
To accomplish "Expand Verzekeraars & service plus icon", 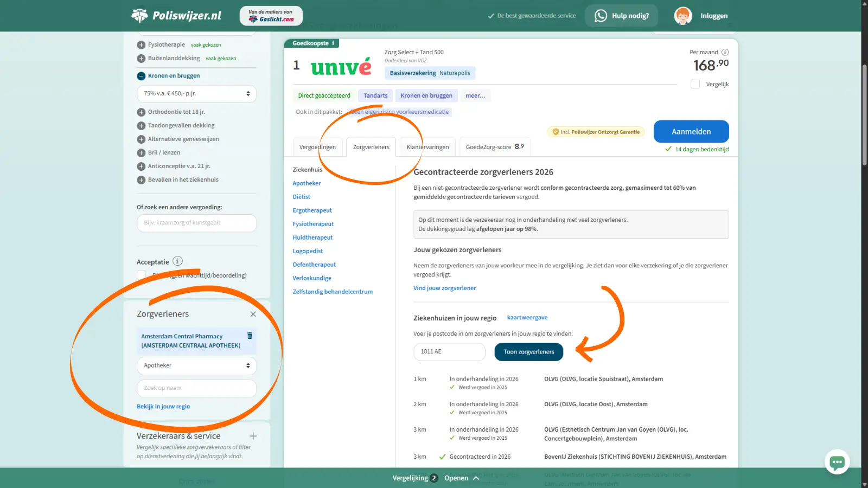I will (253, 436).
